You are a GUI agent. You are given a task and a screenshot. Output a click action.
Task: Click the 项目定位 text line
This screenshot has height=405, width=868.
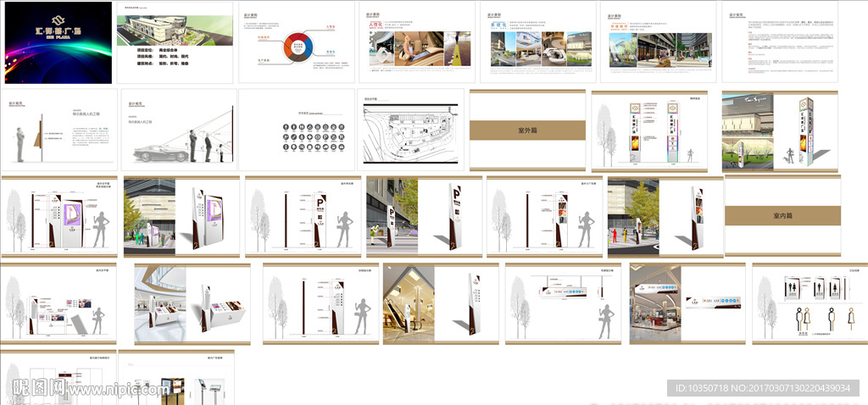(155, 49)
